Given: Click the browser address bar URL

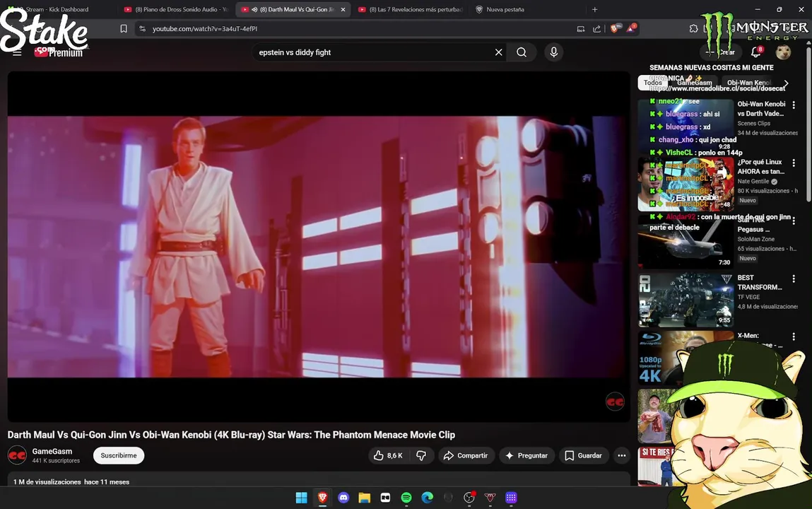Looking at the screenshot, I should pyautogui.click(x=205, y=29).
